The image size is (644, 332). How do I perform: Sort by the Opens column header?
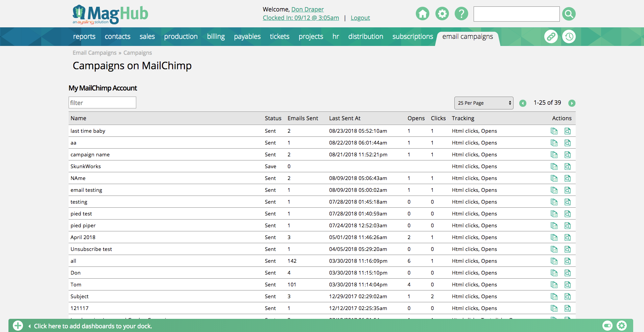416,118
